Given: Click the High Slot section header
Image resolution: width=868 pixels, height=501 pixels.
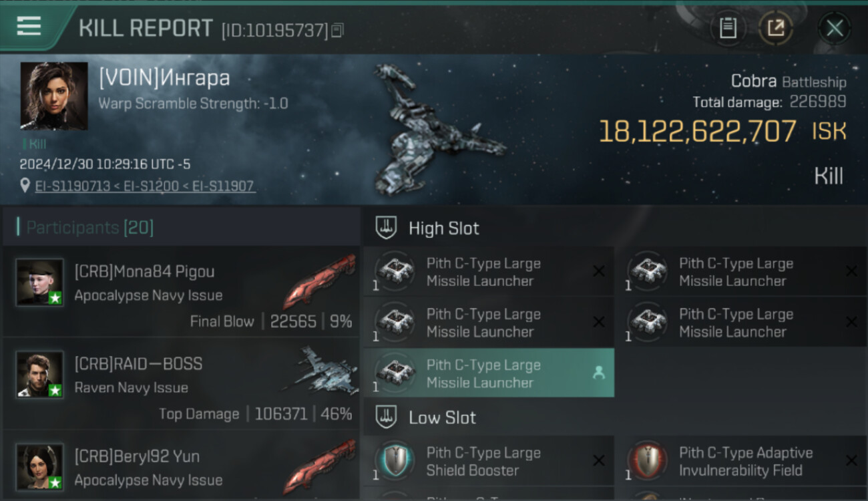Looking at the screenshot, I should click(444, 228).
